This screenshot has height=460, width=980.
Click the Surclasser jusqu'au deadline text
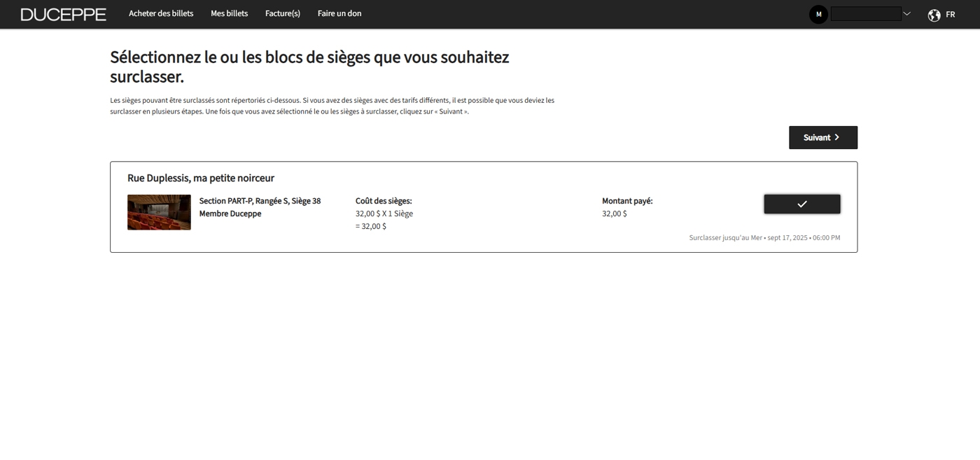point(764,238)
